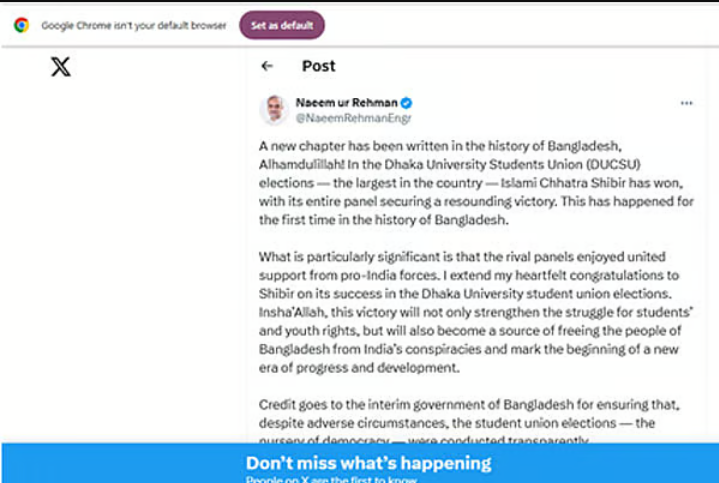719x483 pixels.
Task: Open the three-dot more options menu on the post
Action: coord(686,103)
